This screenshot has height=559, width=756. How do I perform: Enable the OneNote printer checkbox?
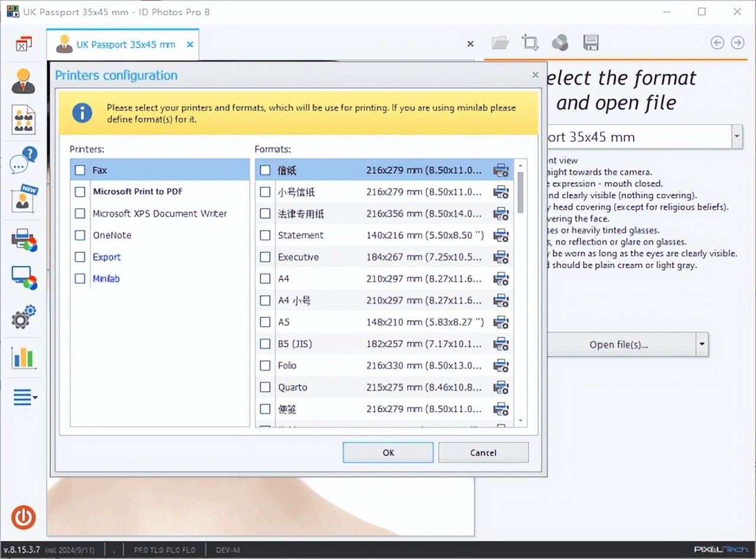80,235
